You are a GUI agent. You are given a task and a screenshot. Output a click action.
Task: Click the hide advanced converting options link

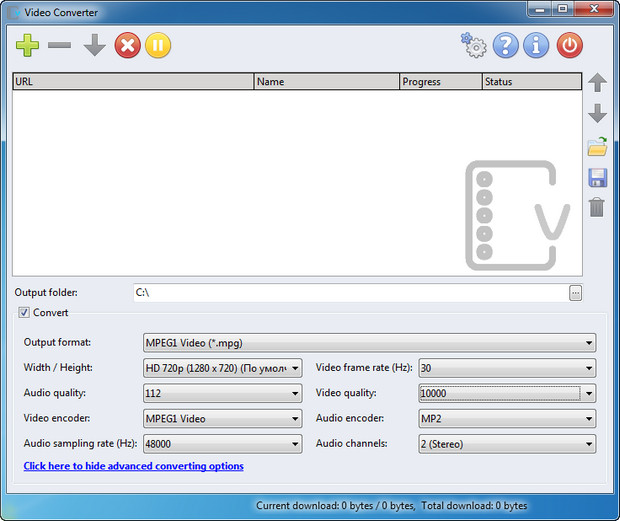pyautogui.click(x=133, y=466)
